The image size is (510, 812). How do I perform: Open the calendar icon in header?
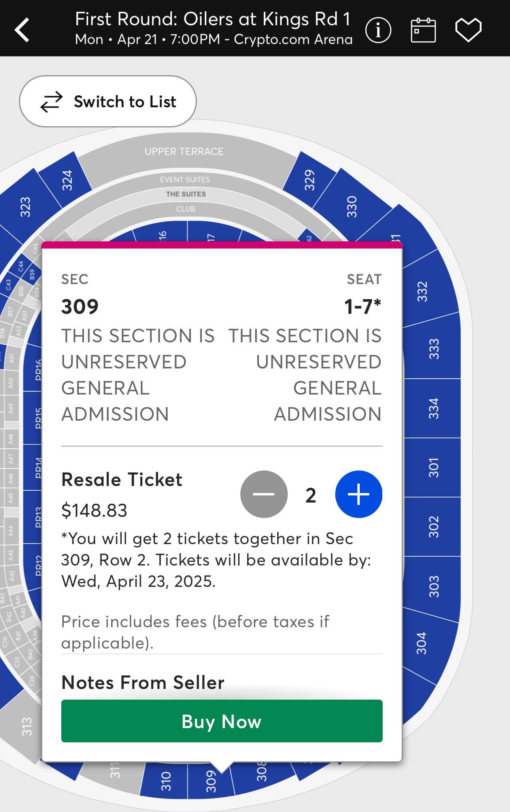click(423, 30)
